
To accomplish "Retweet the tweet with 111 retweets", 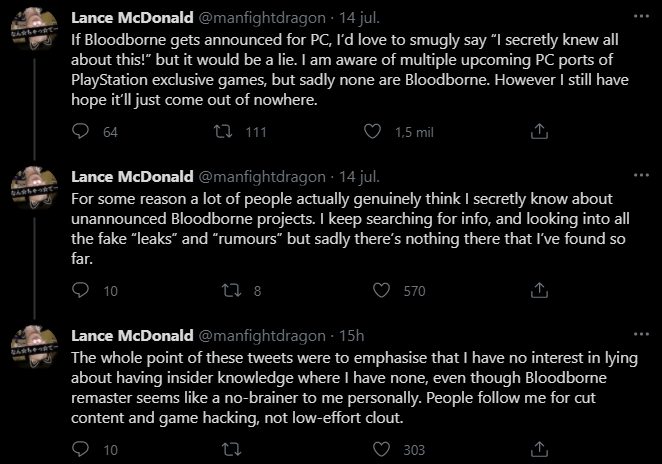I will (x=223, y=132).
